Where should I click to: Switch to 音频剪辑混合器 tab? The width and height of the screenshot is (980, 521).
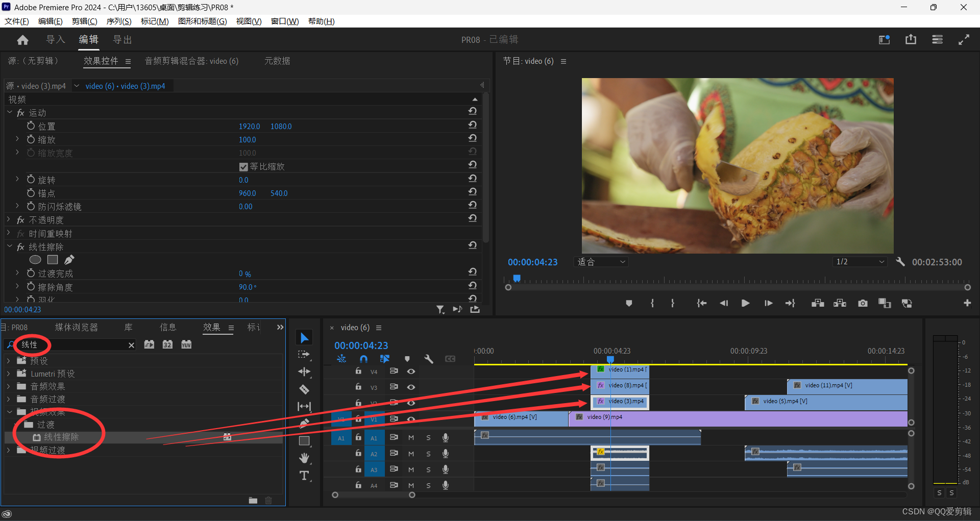(191, 61)
